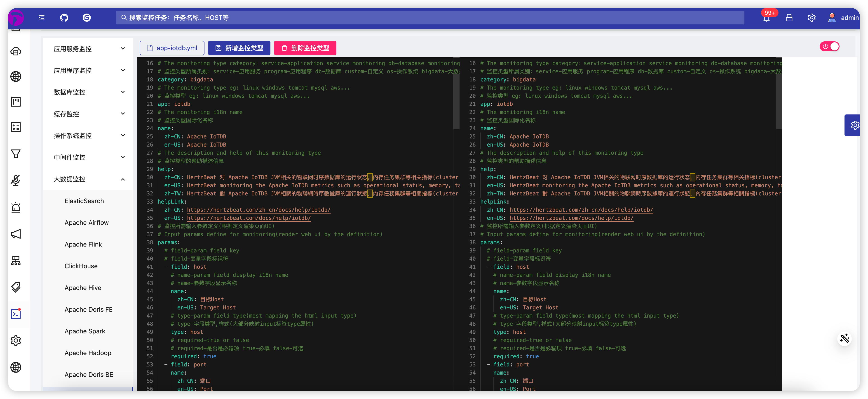Click the alarm siren sidebar icon
Image resolution: width=868 pixels, height=399 pixels.
click(x=16, y=207)
